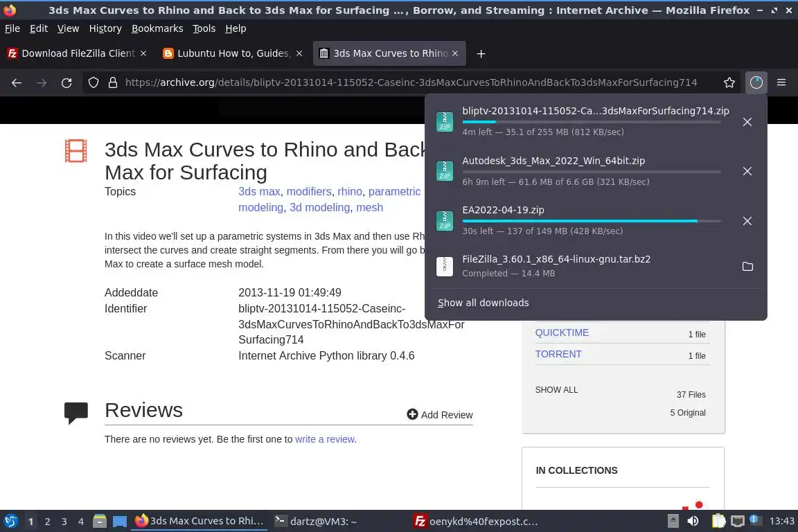This screenshot has height=532, width=798.
Task: Follow the 'mesh' topic link
Action: coord(369,207)
